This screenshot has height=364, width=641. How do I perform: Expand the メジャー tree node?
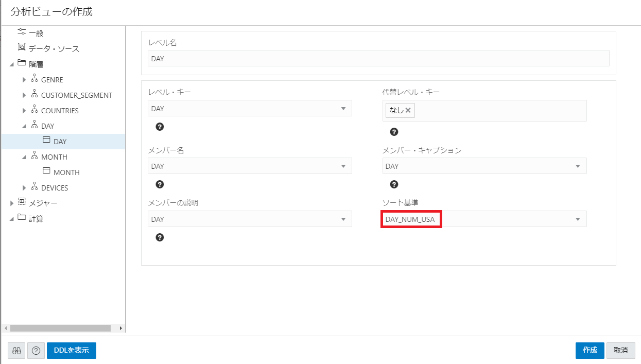[x=12, y=203]
